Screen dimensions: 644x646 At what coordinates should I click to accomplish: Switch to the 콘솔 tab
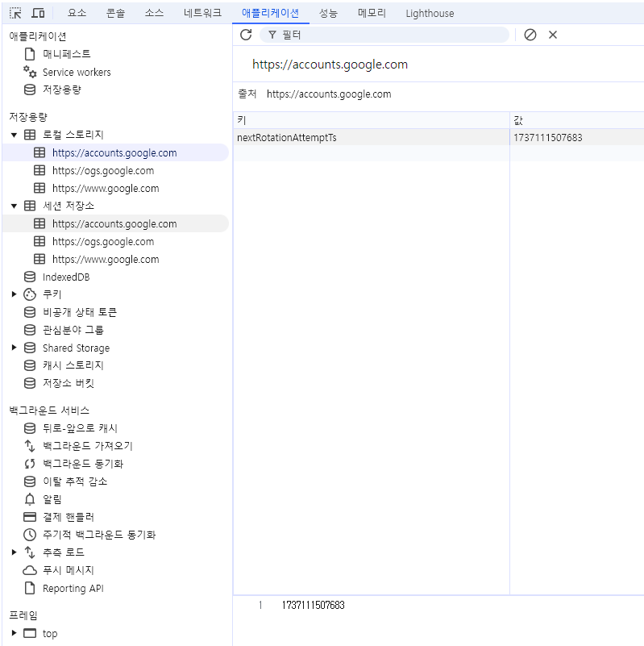(x=115, y=13)
